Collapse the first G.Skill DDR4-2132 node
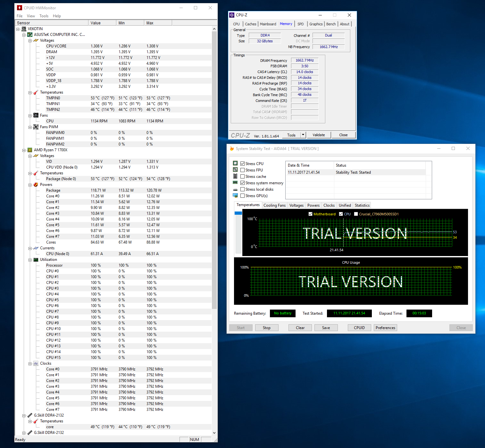This screenshot has height=448, width=485. coord(24,415)
